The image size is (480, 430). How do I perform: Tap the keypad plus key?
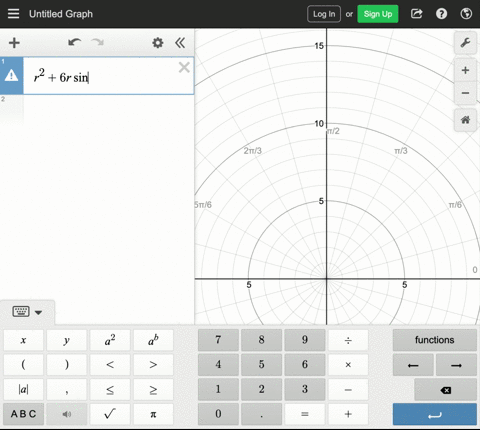[x=348, y=414]
